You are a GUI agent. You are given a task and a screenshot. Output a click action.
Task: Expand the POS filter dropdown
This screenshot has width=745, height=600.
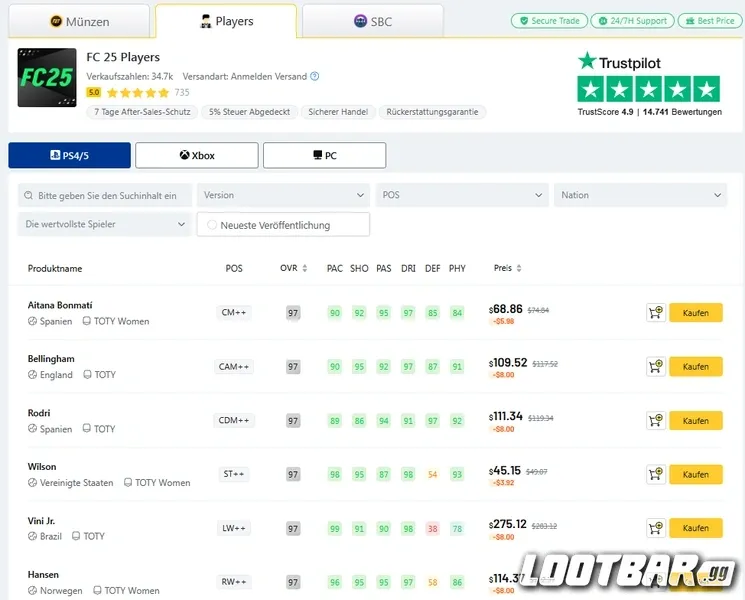tap(462, 195)
